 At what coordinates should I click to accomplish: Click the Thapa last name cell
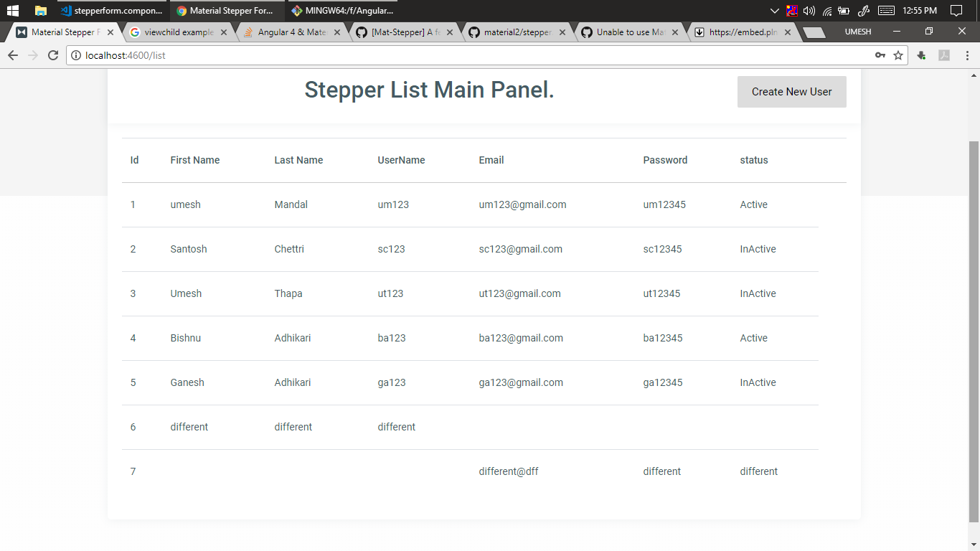[x=288, y=293]
